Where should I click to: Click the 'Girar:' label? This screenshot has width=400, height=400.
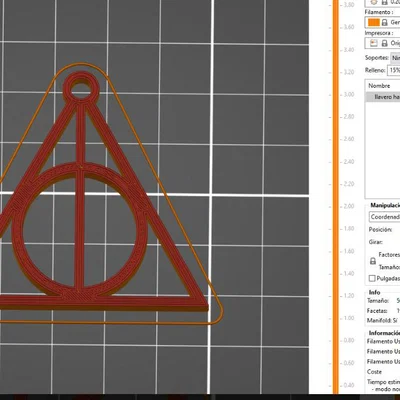click(376, 242)
